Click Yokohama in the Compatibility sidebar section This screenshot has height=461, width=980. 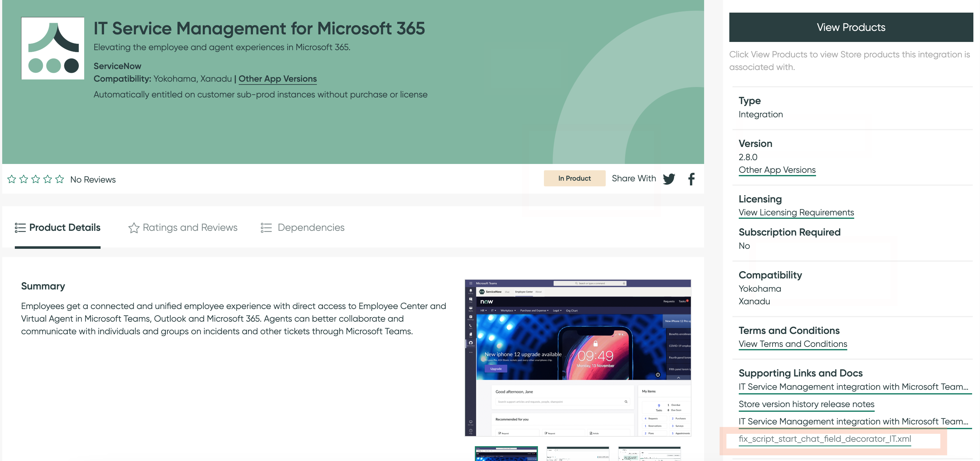(760, 289)
